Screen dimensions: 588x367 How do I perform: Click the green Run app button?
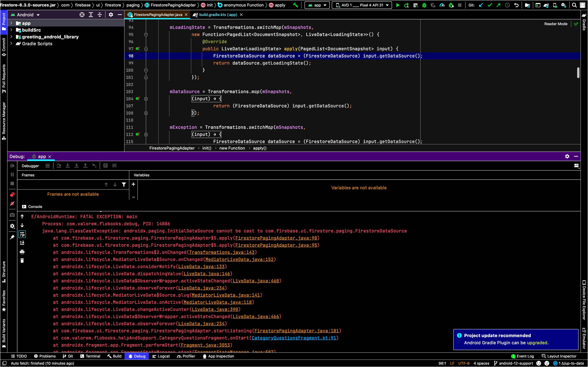click(x=398, y=5)
